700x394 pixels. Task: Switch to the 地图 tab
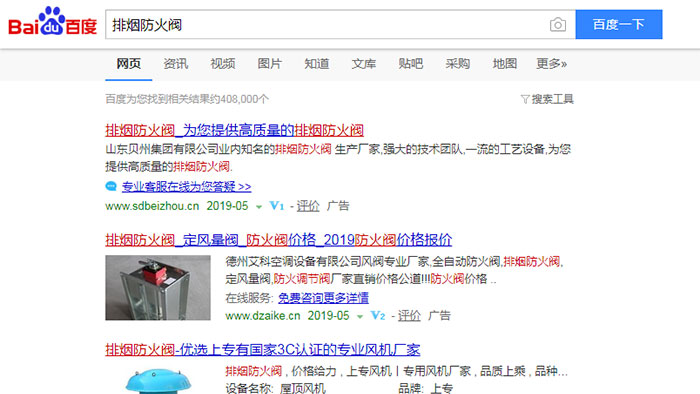tap(504, 64)
